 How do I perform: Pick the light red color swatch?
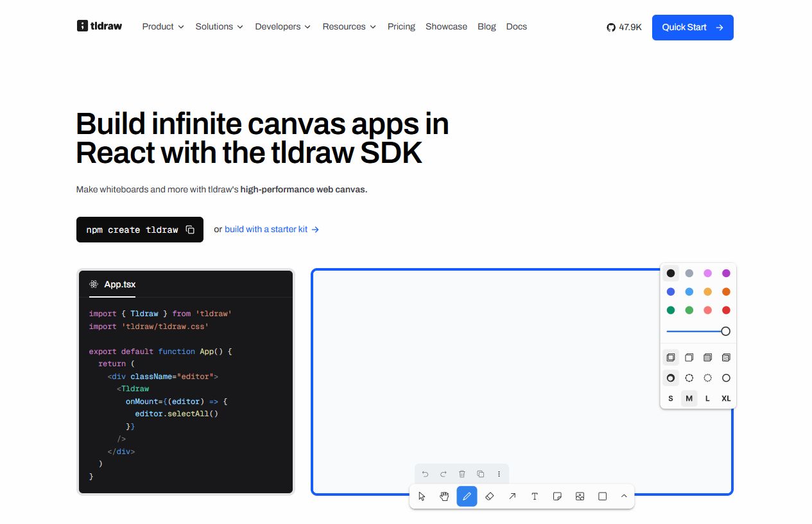pyautogui.click(x=707, y=310)
